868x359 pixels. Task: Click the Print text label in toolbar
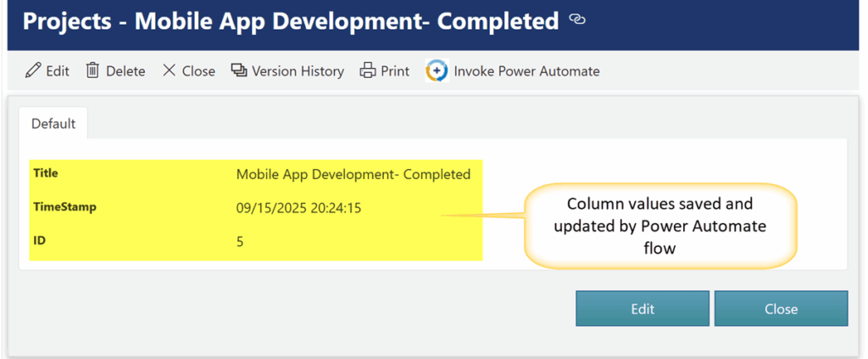[x=395, y=71]
